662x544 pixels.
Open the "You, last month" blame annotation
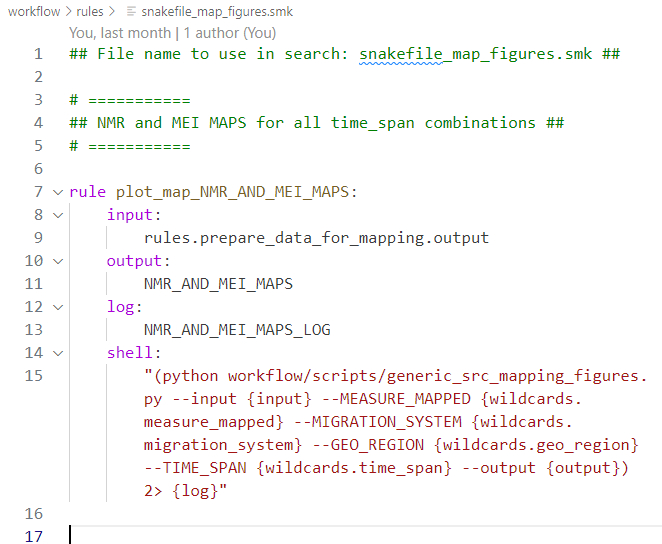pos(113,33)
